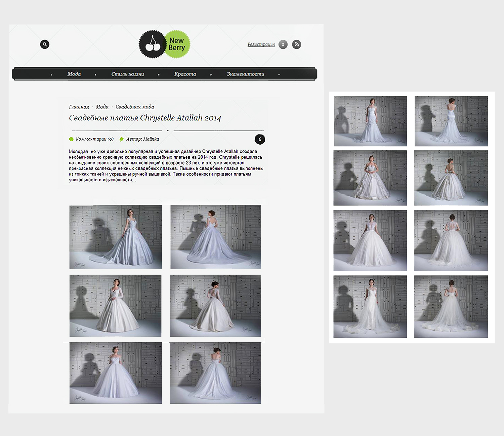Open the RSS feed icon
Image resolution: width=504 pixels, height=436 pixels.
pyautogui.click(x=296, y=44)
